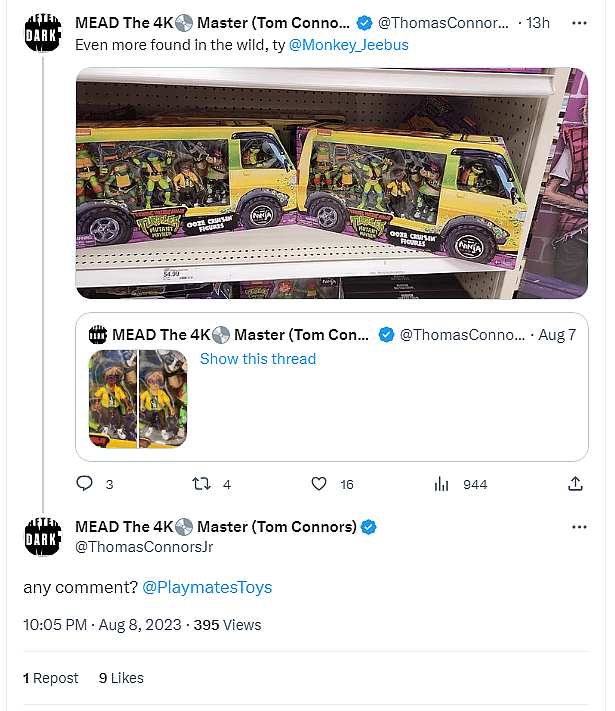Retweet the top tweet
The width and height of the screenshot is (615, 711).
point(201,484)
